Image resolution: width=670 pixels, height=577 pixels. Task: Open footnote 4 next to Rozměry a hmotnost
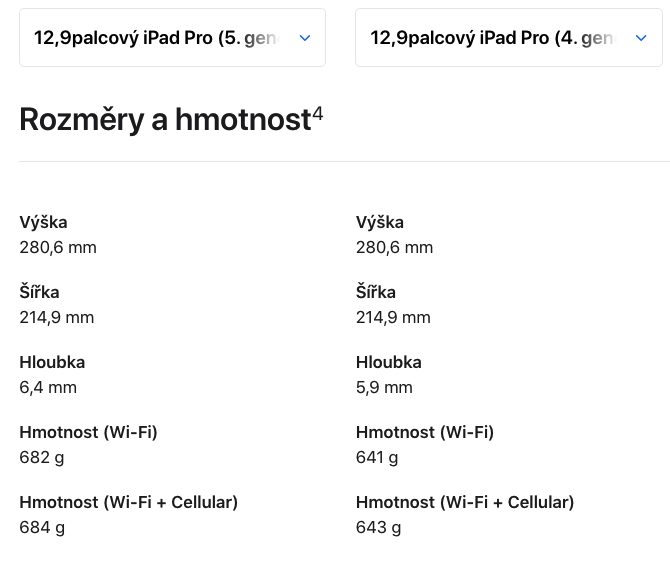pyautogui.click(x=318, y=113)
